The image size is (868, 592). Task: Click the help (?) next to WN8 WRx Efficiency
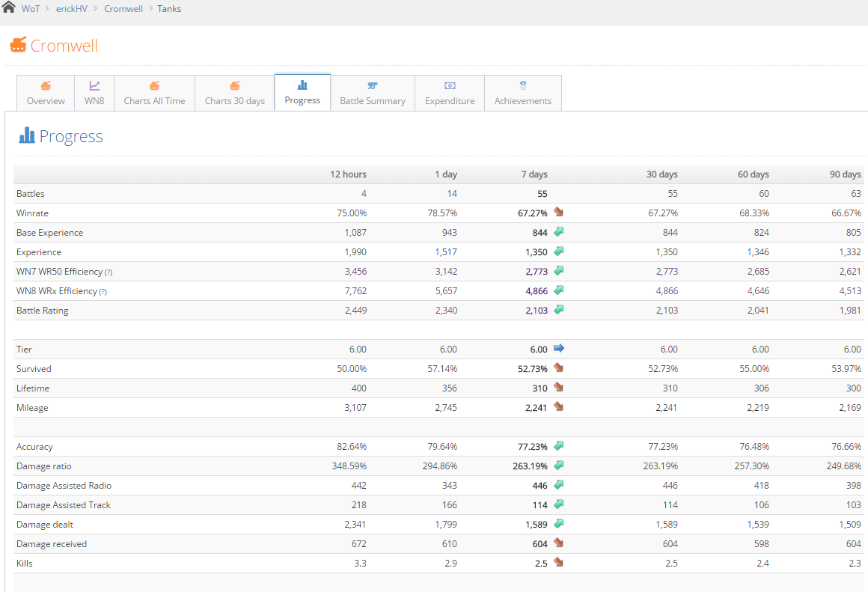pyautogui.click(x=103, y=291)
